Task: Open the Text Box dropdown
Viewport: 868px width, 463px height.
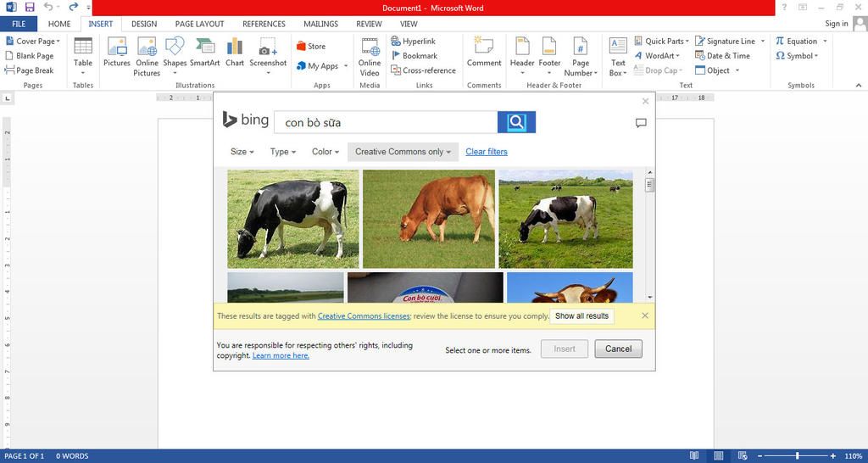Action: [618, 57]
